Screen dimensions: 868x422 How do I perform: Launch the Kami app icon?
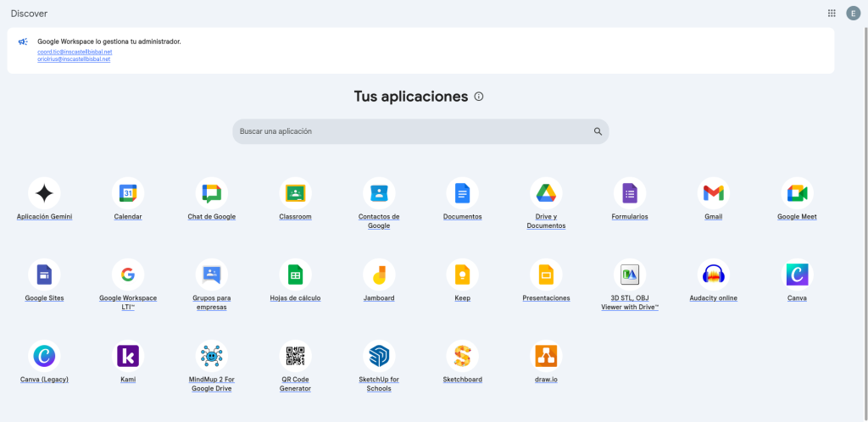click(128, 356)
